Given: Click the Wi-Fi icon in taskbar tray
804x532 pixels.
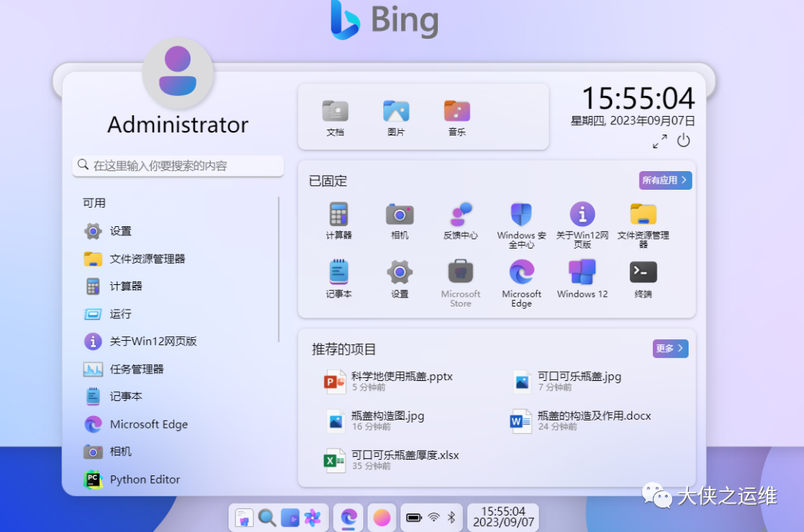Looking at the screenshot, I should tap(434, 517).
